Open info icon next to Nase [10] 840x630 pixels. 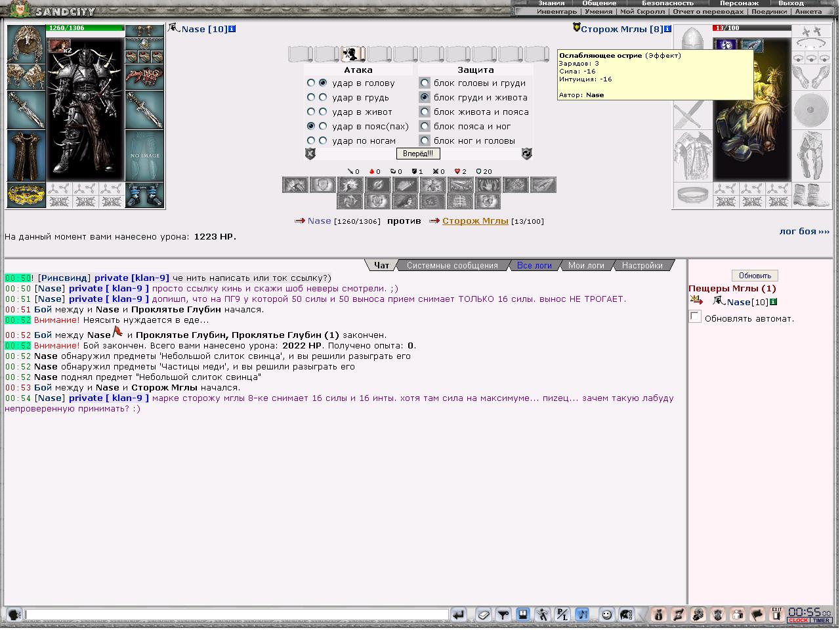pyautogui.click(x=232, y=29)
